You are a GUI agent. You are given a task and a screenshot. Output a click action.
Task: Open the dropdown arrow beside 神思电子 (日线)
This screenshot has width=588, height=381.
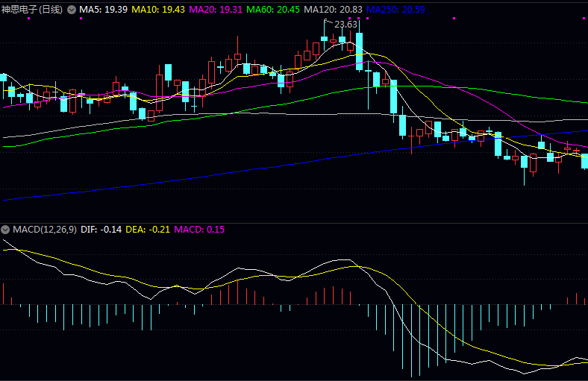coord(72,10)
